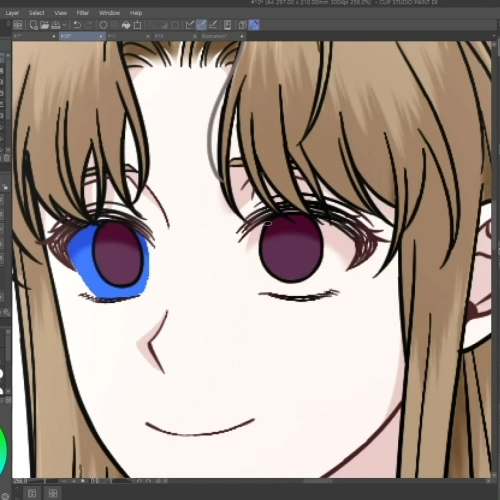Open the View menu

coord(60,13)
